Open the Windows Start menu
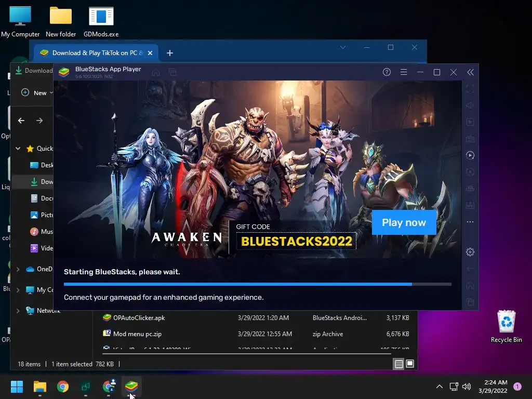This screenshot has height=399, width=532. 17,387
